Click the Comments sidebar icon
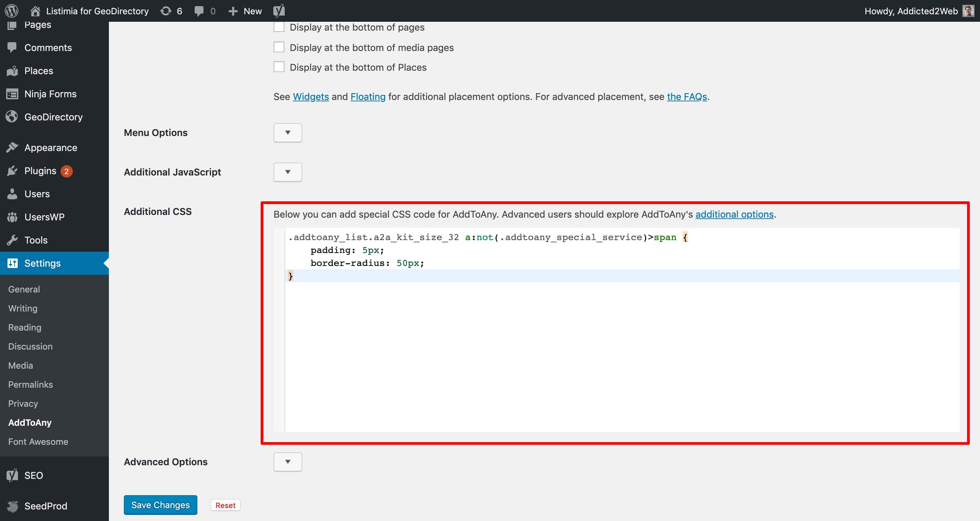Screen dimensions: 980x521 [x=12, y=48]
